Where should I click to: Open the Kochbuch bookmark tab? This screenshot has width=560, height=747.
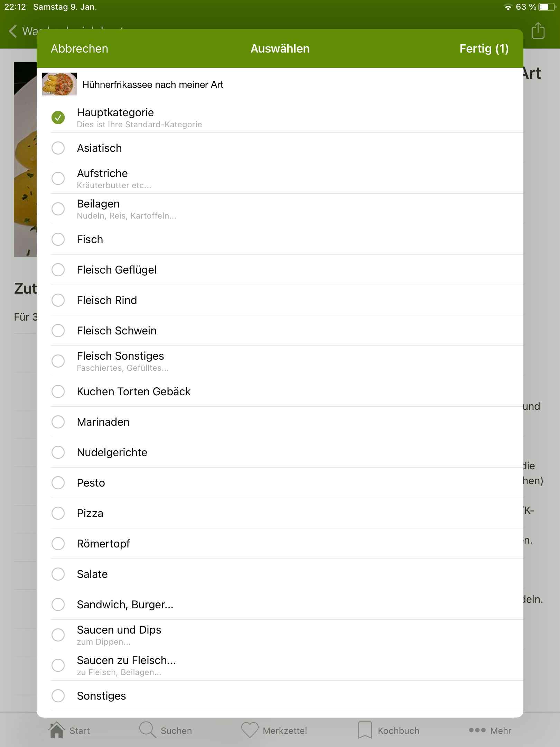(365, 730)
